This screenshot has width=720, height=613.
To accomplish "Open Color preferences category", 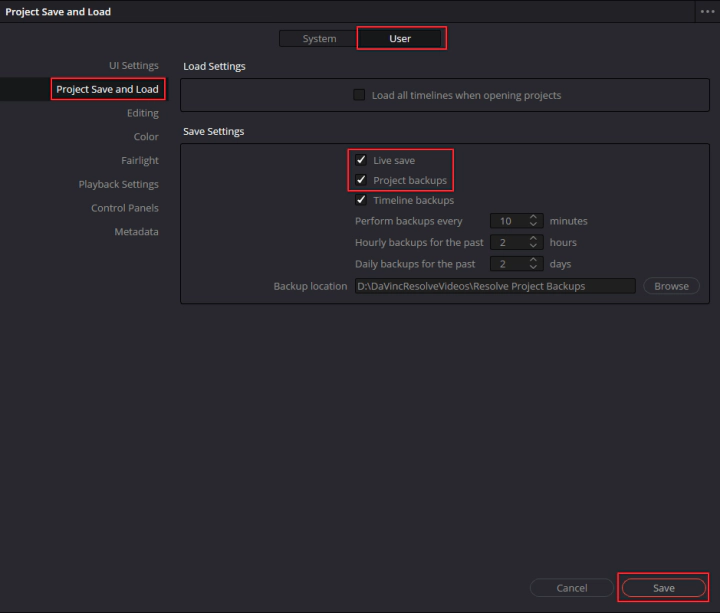I will (146, 137).
